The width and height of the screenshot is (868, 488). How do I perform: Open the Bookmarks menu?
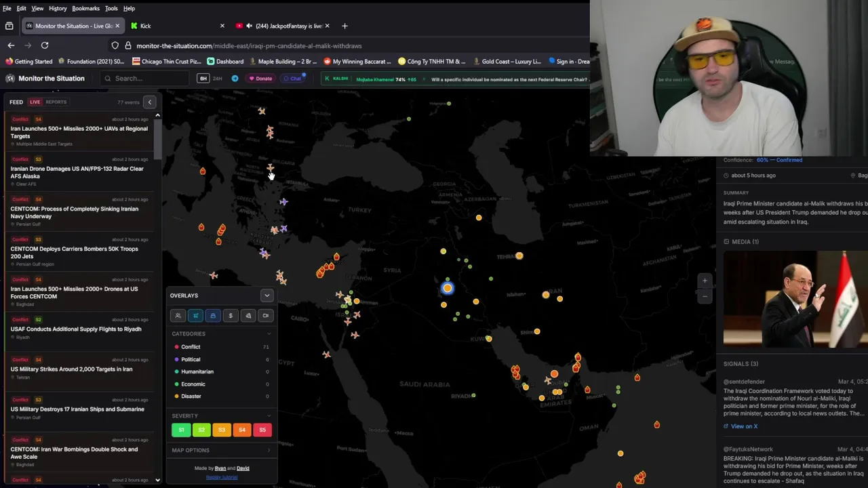pos(85,8)
